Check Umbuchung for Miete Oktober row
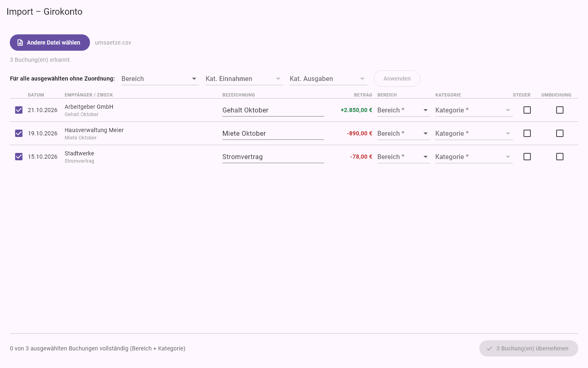This screenshot has height=368, width=588. [x=560, y=133]
